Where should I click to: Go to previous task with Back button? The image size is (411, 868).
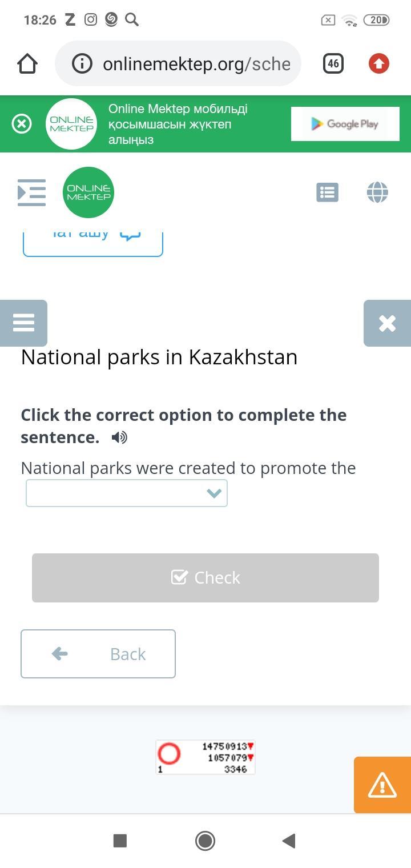[98, 654]
